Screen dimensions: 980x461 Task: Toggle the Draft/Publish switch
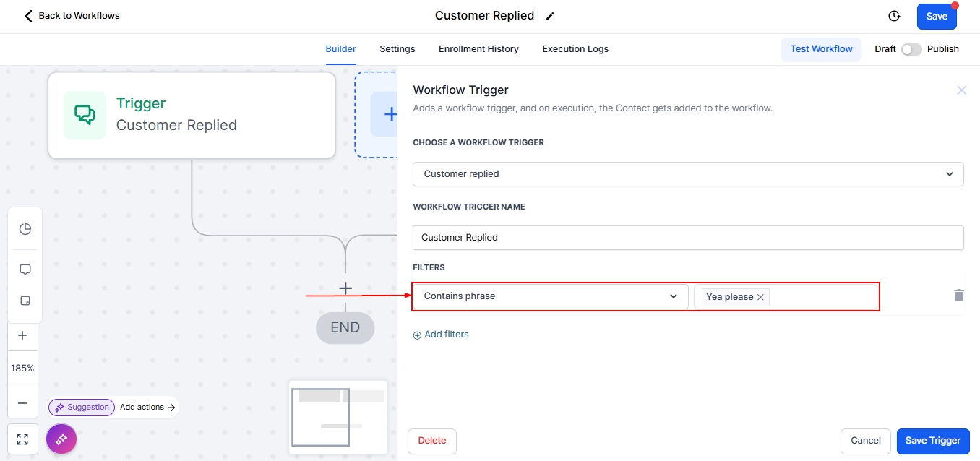click(x=911, y=49)
